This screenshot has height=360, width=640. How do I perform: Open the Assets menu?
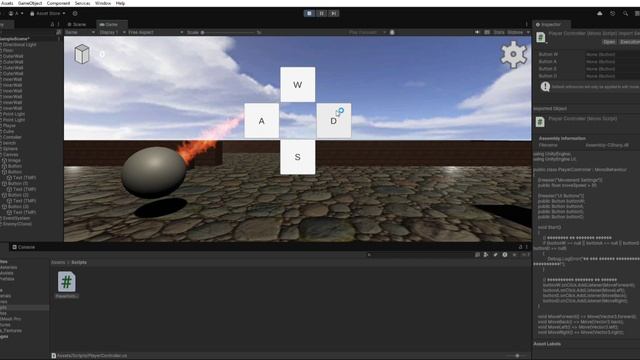tap(7, 3)
